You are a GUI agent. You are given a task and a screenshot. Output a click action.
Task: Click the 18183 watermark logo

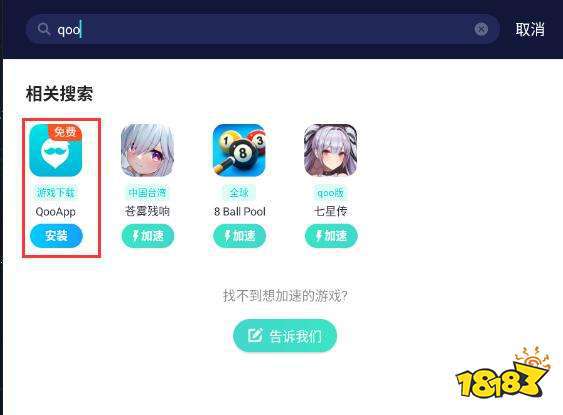503,373
